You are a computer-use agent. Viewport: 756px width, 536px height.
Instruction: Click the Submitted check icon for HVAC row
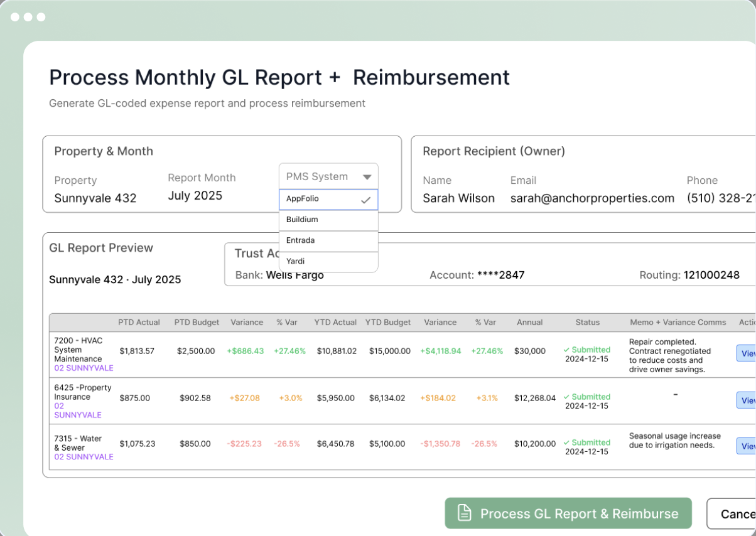pos(566,350)
